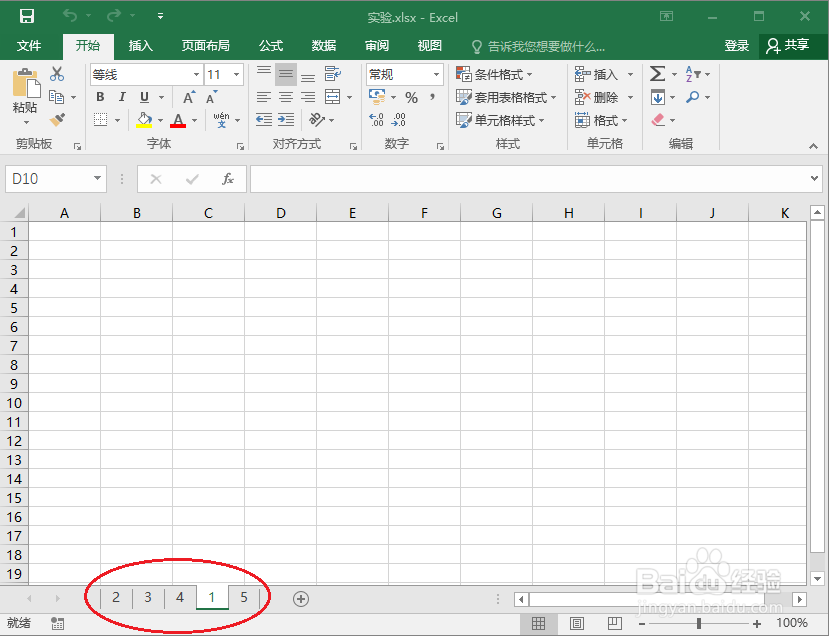Switch to page layout view icon
This screenshot has width=829, height=636.
tap(577, 622)
